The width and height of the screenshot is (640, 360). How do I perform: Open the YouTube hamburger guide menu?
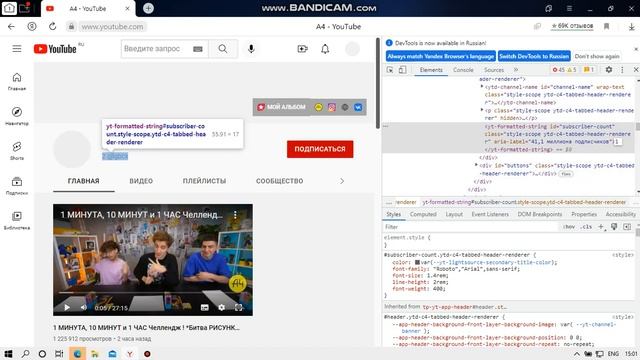pyautogui.click(x=17, y=49)
